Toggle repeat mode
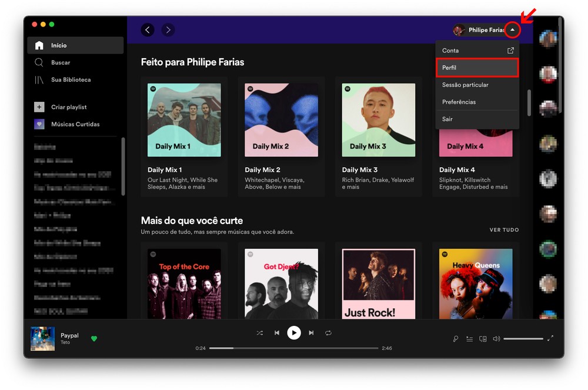Screen dimensions: 588x390 (328, 333)
